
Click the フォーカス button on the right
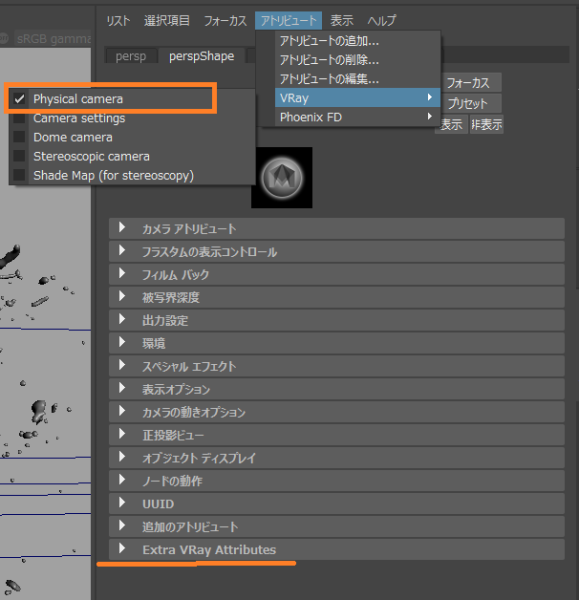point(468,83)
